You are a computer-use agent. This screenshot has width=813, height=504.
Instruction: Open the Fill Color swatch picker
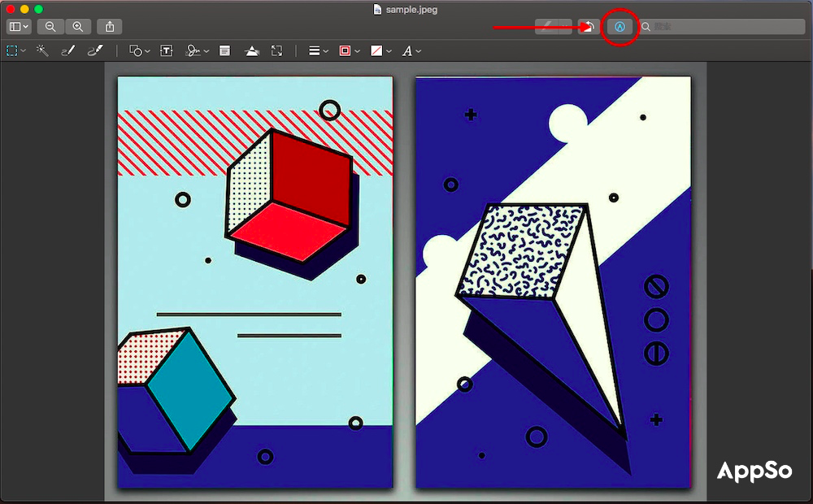click(379, 50)
